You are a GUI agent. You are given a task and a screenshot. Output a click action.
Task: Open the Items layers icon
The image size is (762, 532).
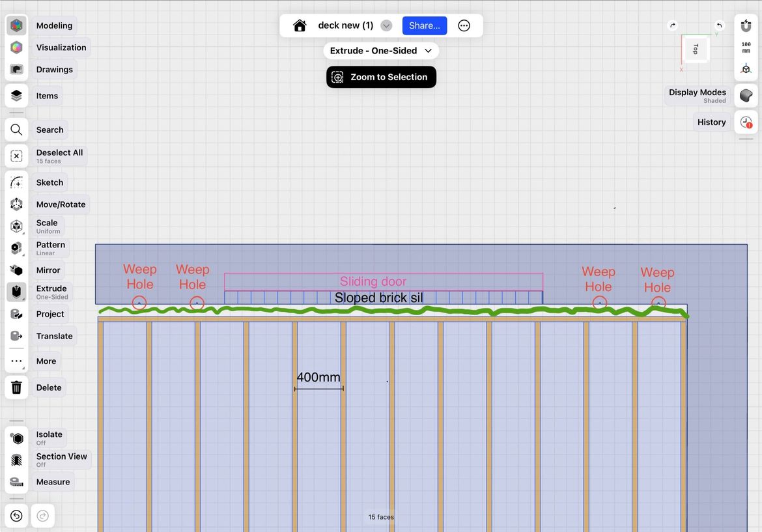17,96
